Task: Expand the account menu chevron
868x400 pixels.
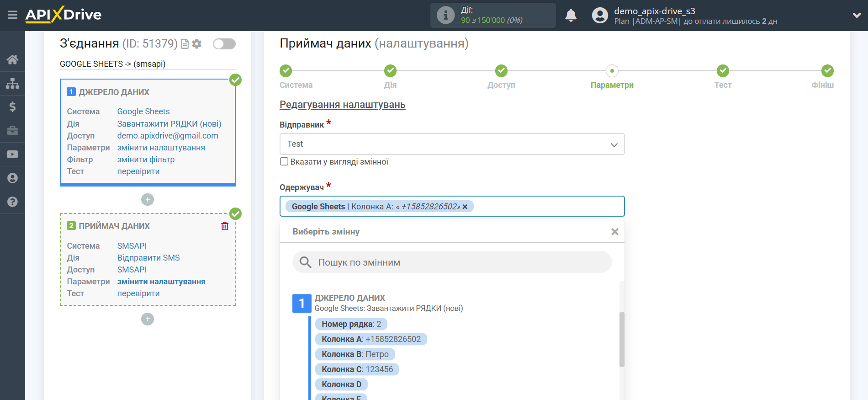Action: point(857,15)
